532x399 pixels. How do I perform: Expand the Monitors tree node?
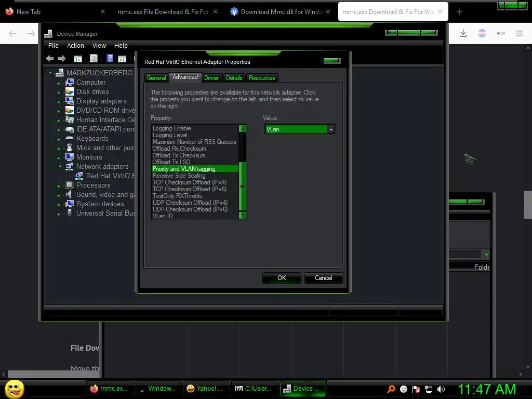[59, 158]
